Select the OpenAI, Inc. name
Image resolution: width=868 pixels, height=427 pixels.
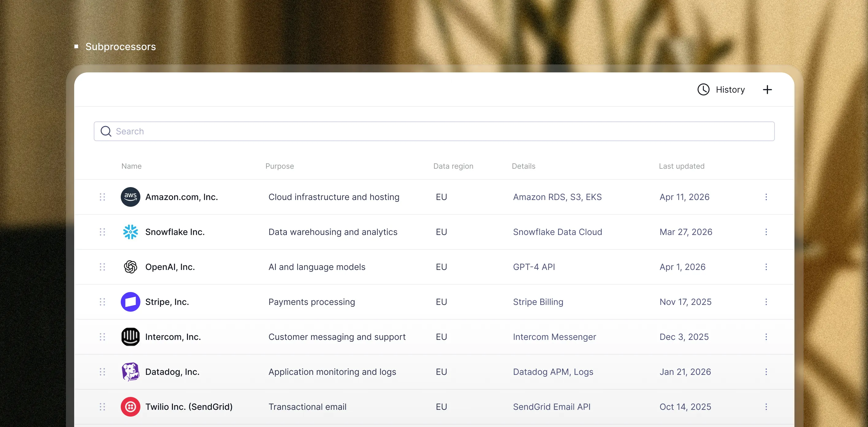[x=170, y=267]
